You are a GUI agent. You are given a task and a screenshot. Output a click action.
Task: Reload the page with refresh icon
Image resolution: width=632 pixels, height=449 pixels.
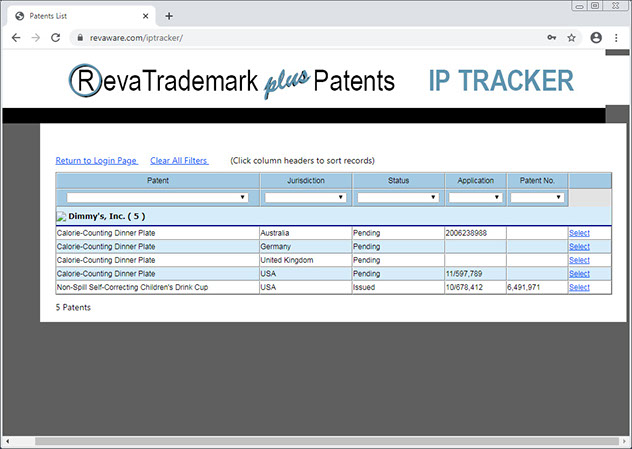pos(58,38)
